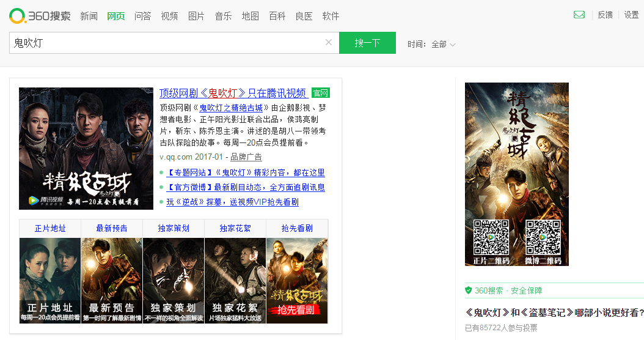Click the 360 security shield icon
The width and height of the screenshot is (644, 340).
(x=468, y=290)
